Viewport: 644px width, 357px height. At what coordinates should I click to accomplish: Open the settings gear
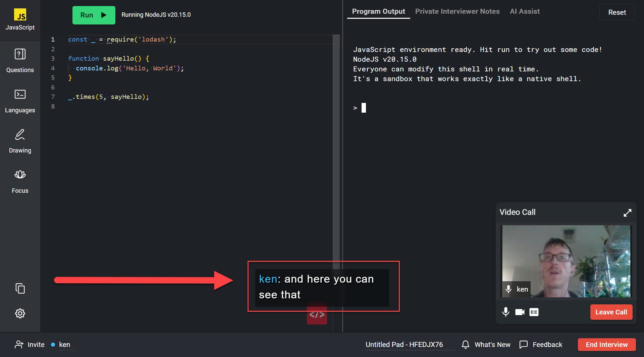pos(20,313)
